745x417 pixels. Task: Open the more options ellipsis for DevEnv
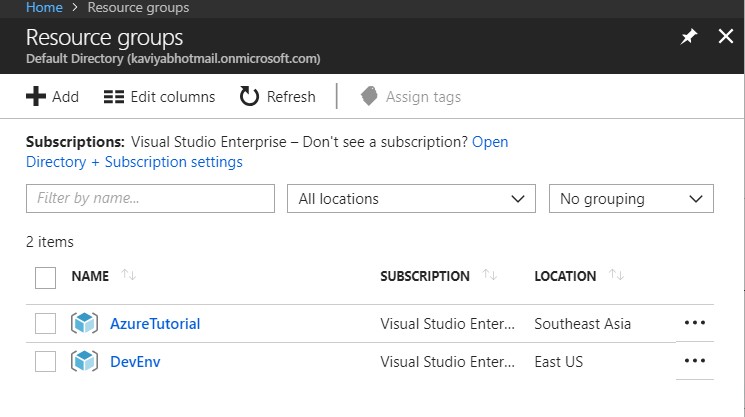694,360
